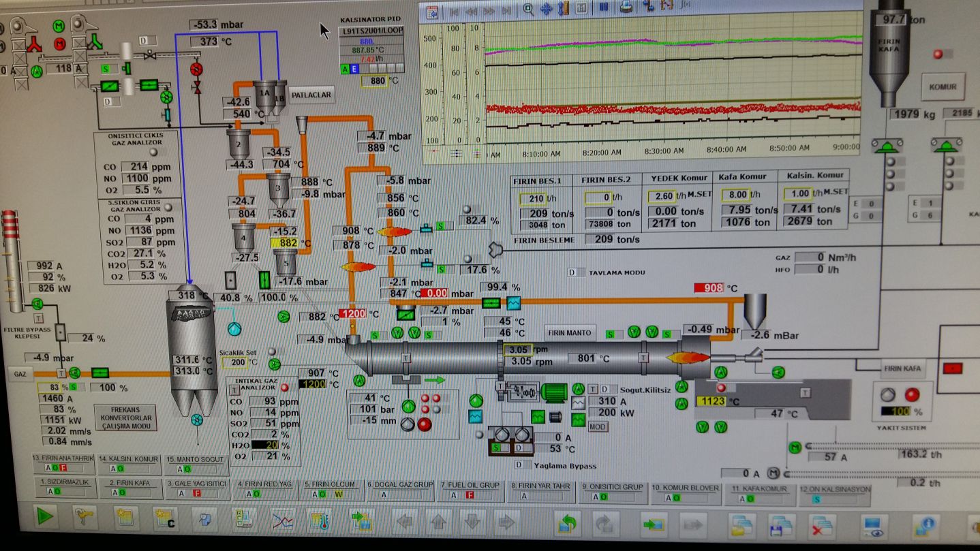Toggle the D box for Yaglama Bypass
Screen dimensions: 980x551
[523, 465]
